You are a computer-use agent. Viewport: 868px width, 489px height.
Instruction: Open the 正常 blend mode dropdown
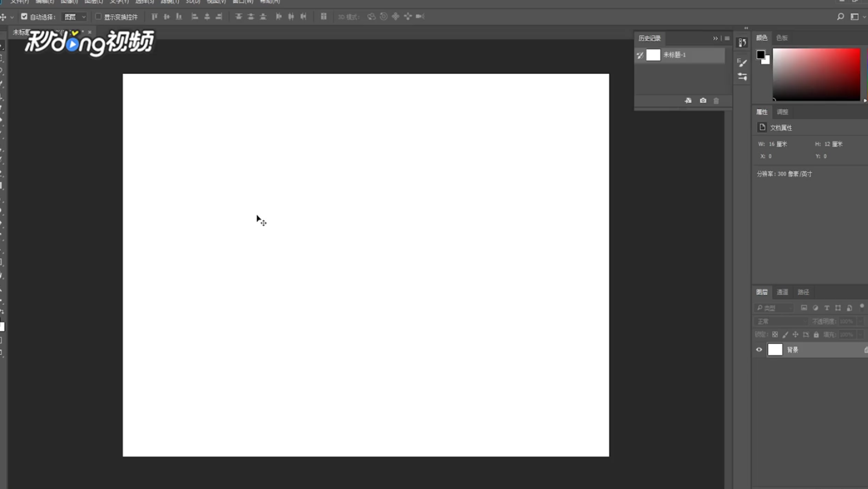(x=781, y=321)
